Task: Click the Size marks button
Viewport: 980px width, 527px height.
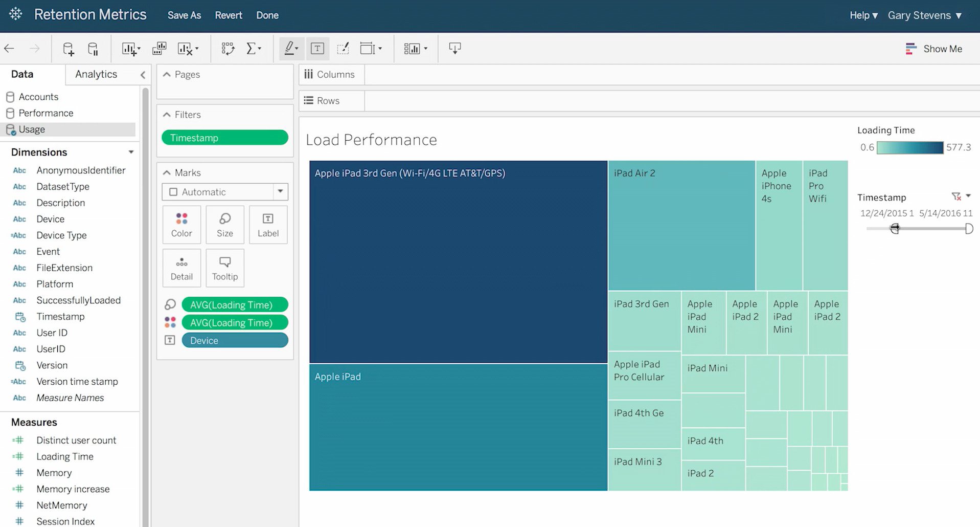Action: click(x=225, y=225)
